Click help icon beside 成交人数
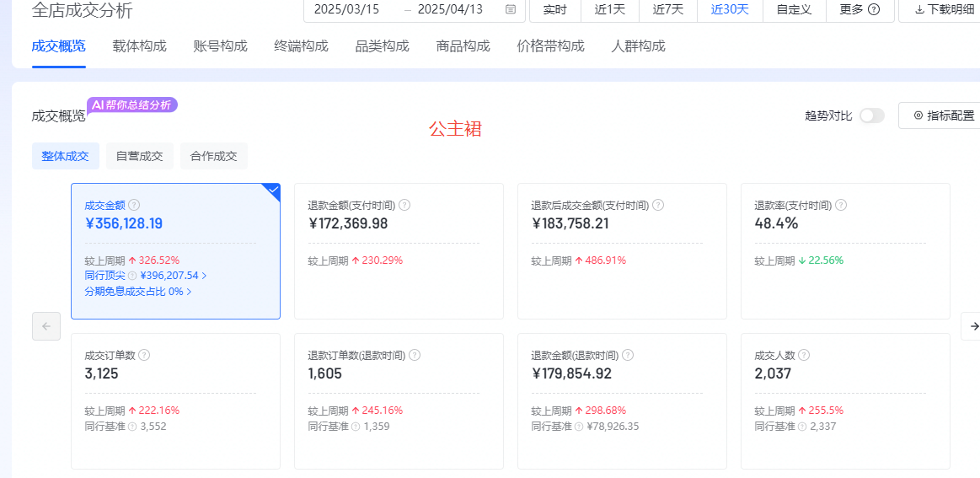The image size is (980, 478). [804, 356]
